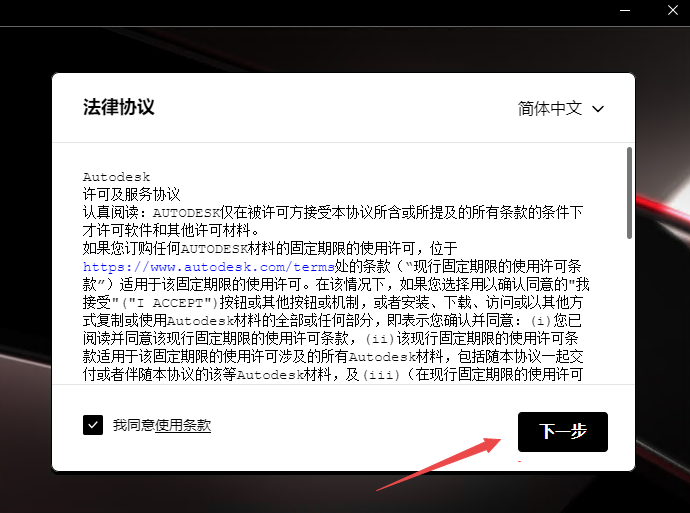The image size is (690, 513).
Task: Open the 使用条款 underlined link
Action: pyautogui.click(x=183, y=425)
